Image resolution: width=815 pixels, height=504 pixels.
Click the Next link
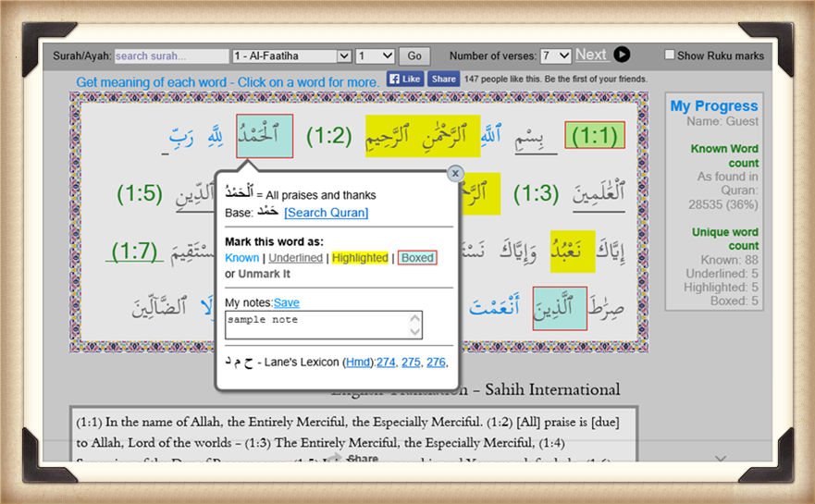[591, 54]
